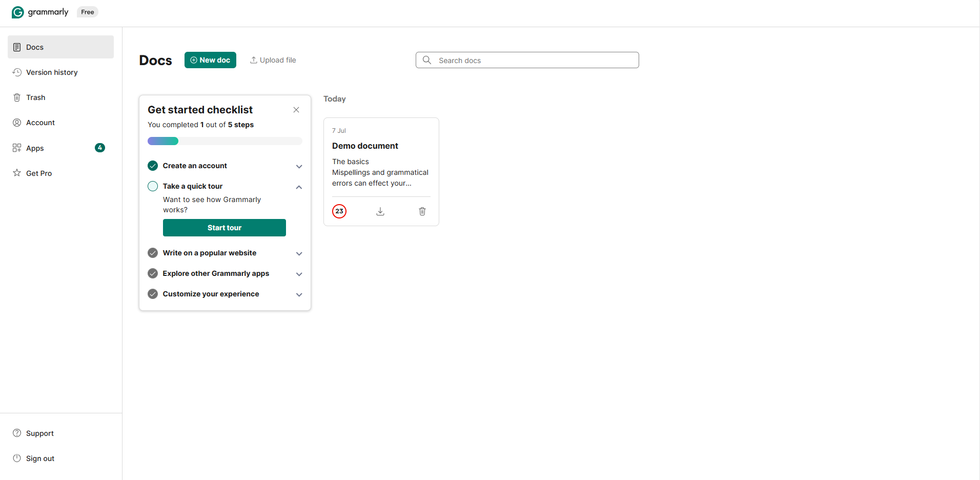Close the Get started checklist

click(x=296, y=110)
